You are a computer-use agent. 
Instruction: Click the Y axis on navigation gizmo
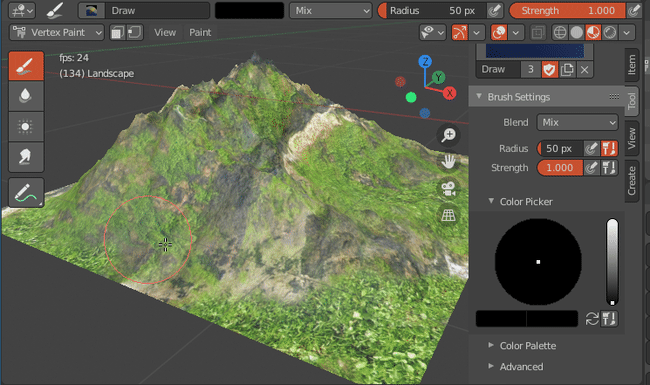pos(438,77)
